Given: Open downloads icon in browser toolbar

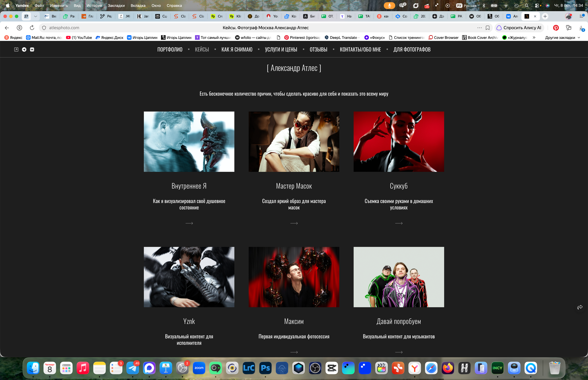Looking at the screenshot, I should (581, 28).
